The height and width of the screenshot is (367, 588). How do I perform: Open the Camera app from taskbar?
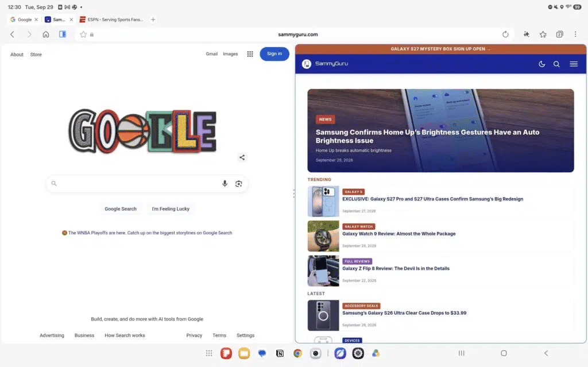point(316,353)
